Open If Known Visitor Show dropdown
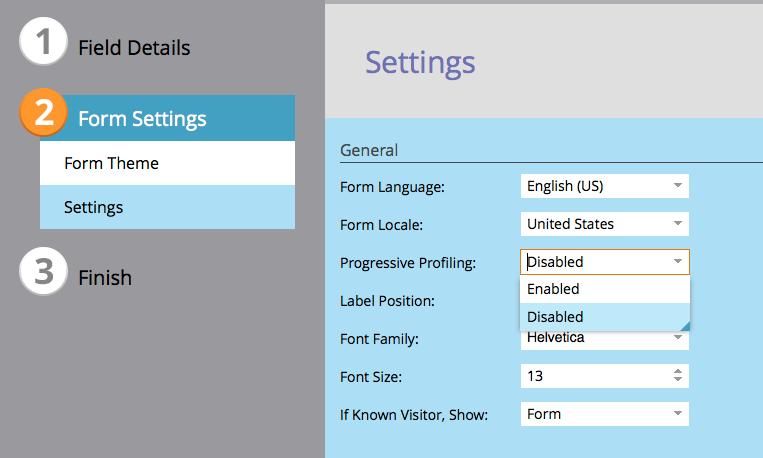 pos(677,414)
